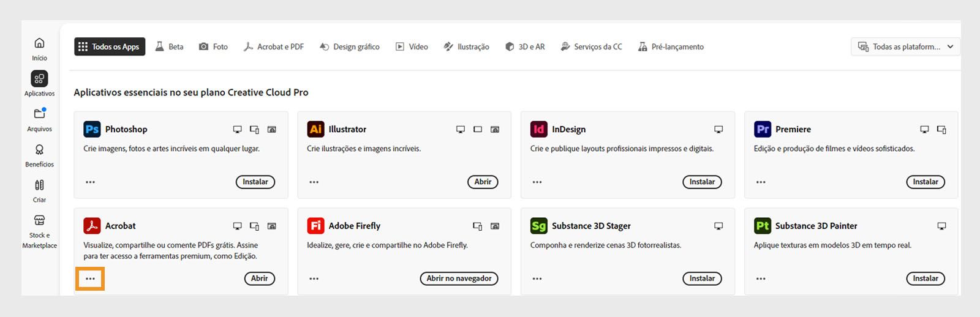Click the InDesign app icon
This screenshot has height=317, width=980.
point(538,129)
